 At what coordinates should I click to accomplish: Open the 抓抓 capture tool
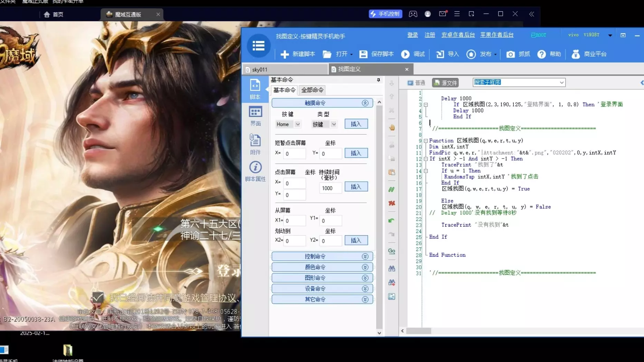(x=518, y=54)
